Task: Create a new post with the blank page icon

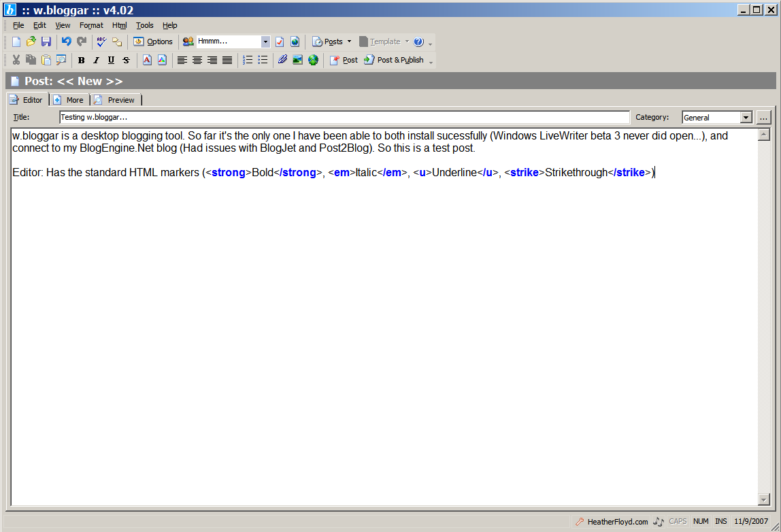Action: (x=16, y=42)
